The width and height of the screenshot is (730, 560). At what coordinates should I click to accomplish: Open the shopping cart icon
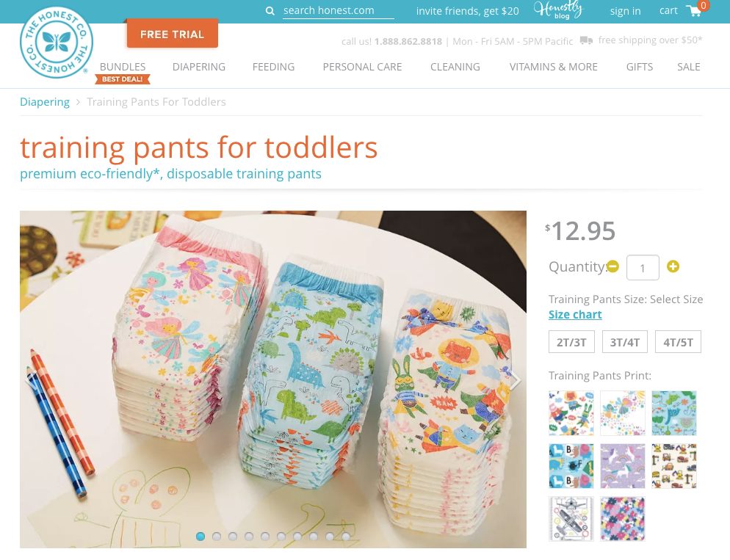coord(694,11)
